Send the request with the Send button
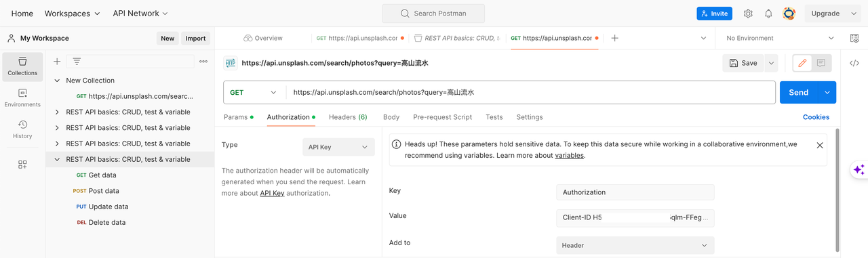 798,93
